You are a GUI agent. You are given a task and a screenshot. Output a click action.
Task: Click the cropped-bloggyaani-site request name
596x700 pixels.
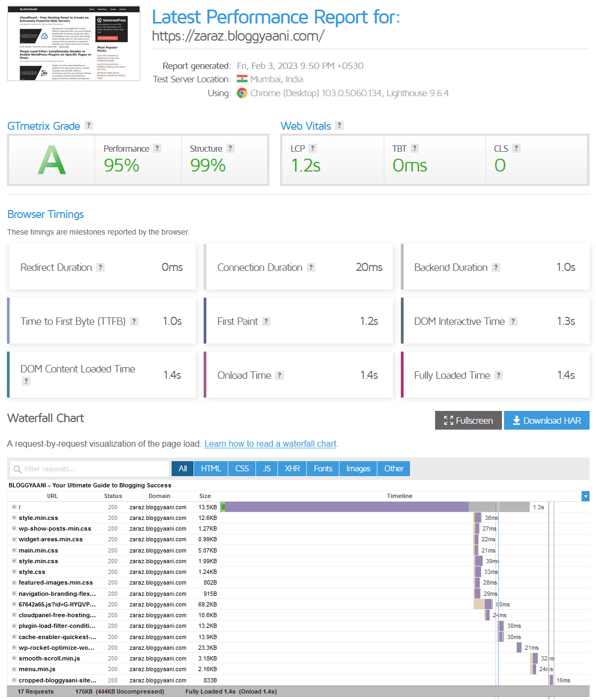click(57, 680)
